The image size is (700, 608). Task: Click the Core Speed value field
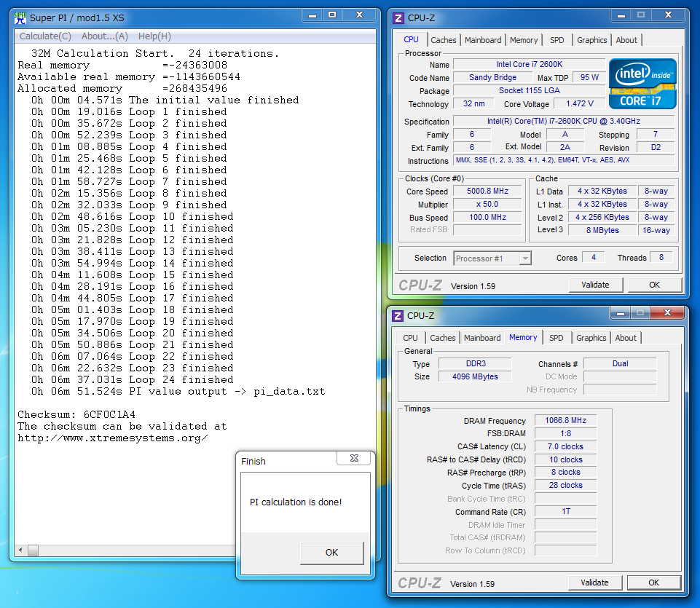tap(487, 192)
